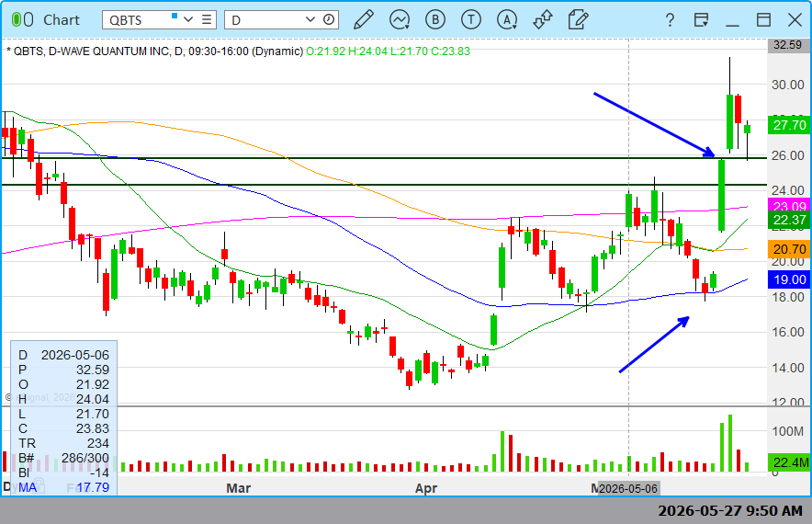Click the Mar label on time axis

point(238,488)
